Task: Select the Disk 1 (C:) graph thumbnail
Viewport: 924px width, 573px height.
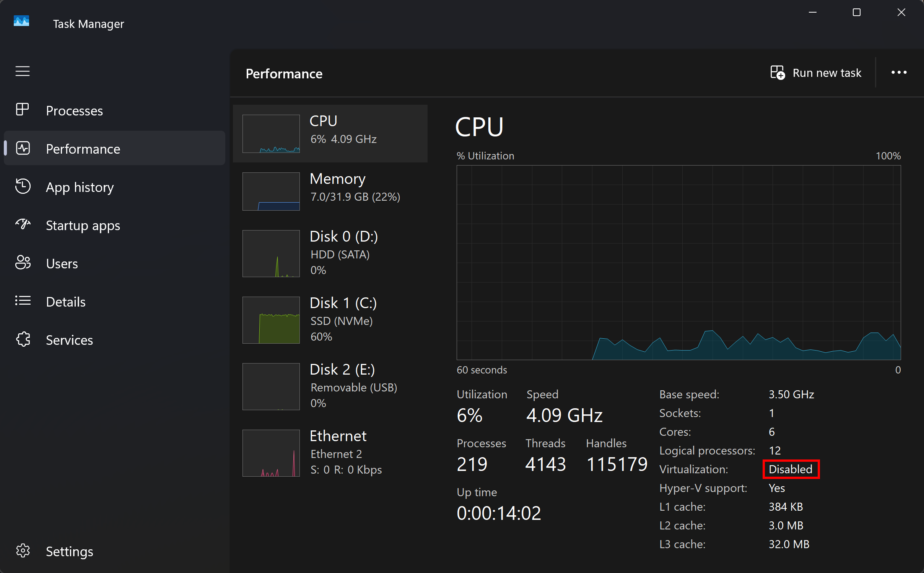Action: pyautogui.click(x=271, y=320)
